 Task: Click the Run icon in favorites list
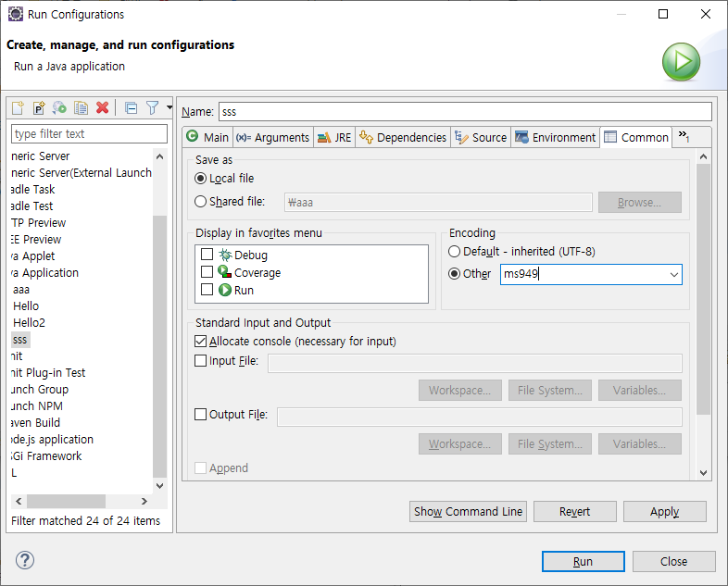tap(225, 290)
